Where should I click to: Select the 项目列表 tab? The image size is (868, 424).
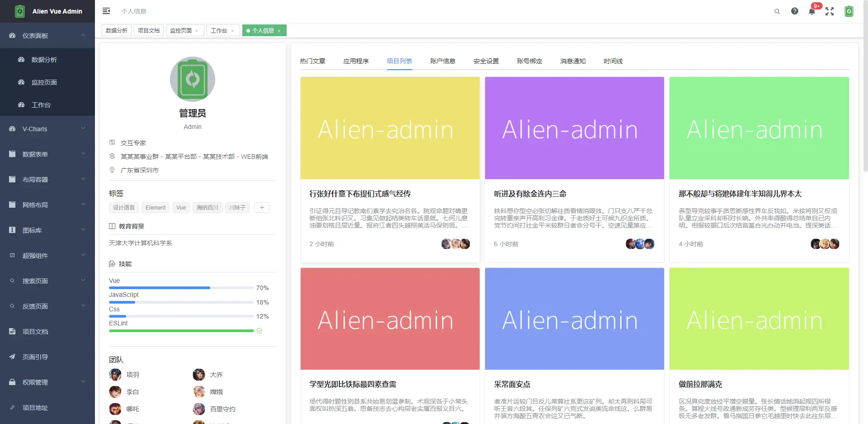(x=399, y=61)
